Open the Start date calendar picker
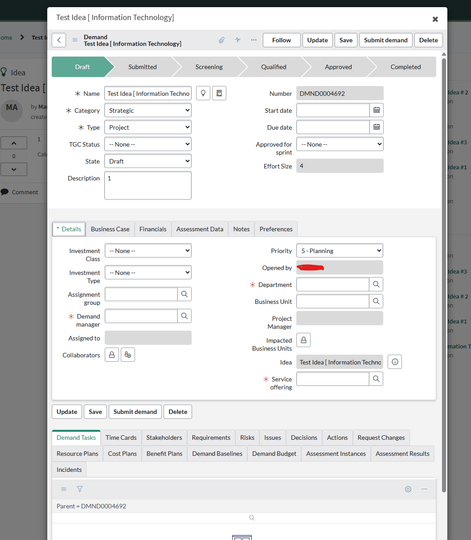471x540 pixels. (377, 110)
